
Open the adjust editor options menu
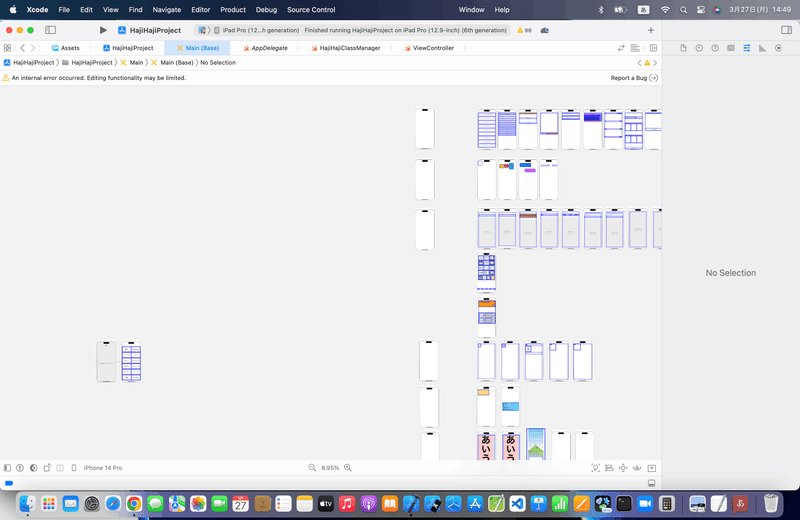pos(635,48)
